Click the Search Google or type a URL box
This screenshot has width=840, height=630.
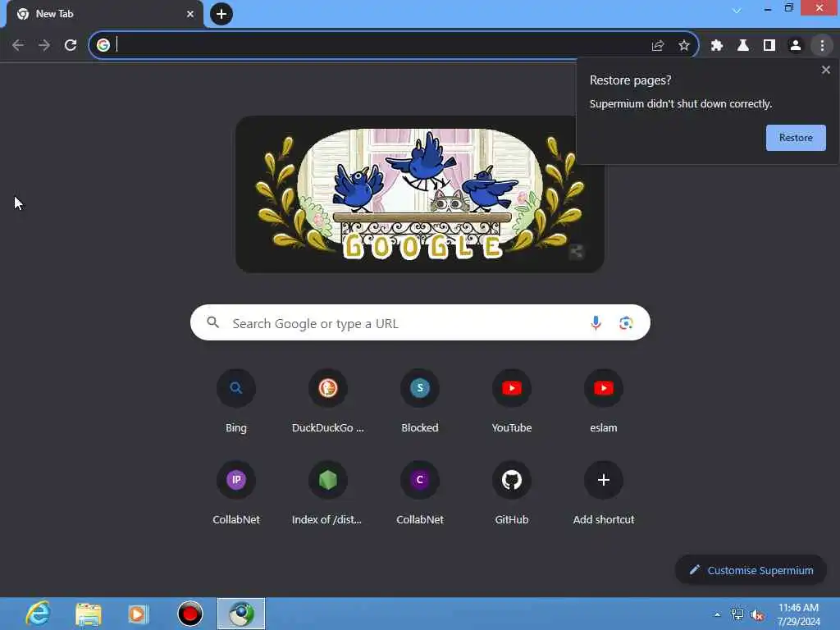[420, 322]
